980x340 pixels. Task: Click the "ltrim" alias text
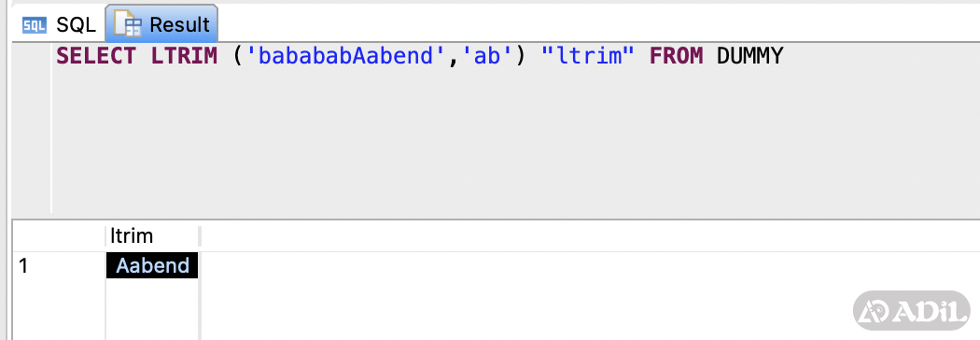coord(586,56)
